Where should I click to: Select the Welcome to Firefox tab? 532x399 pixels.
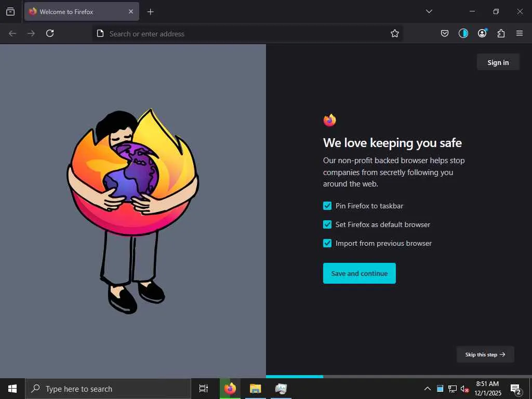click(x=82, y=11)
